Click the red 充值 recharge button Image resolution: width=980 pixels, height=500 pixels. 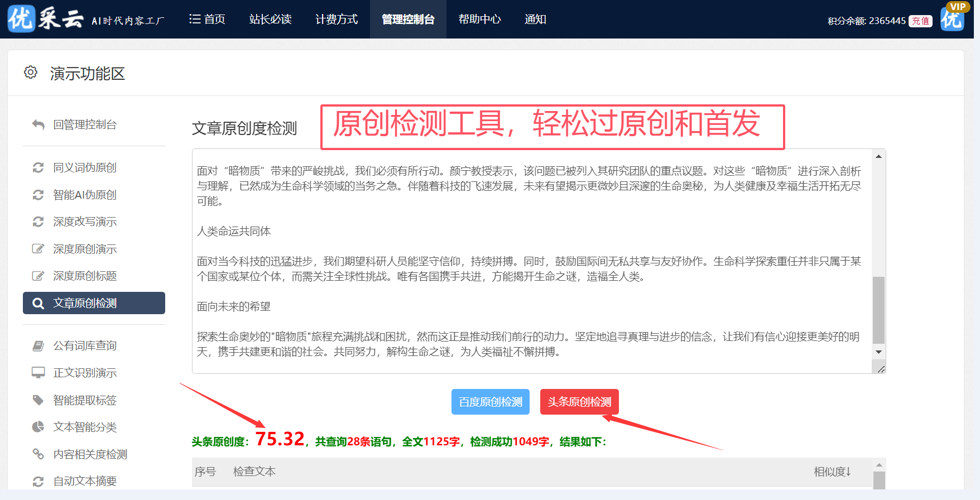[920, 21]
